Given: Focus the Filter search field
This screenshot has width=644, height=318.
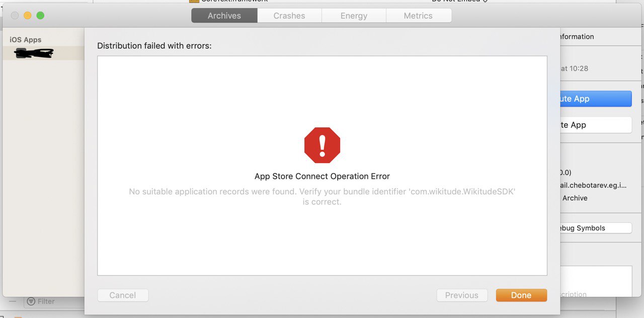Looking at the screenshot, I should (x=54, y=301).
